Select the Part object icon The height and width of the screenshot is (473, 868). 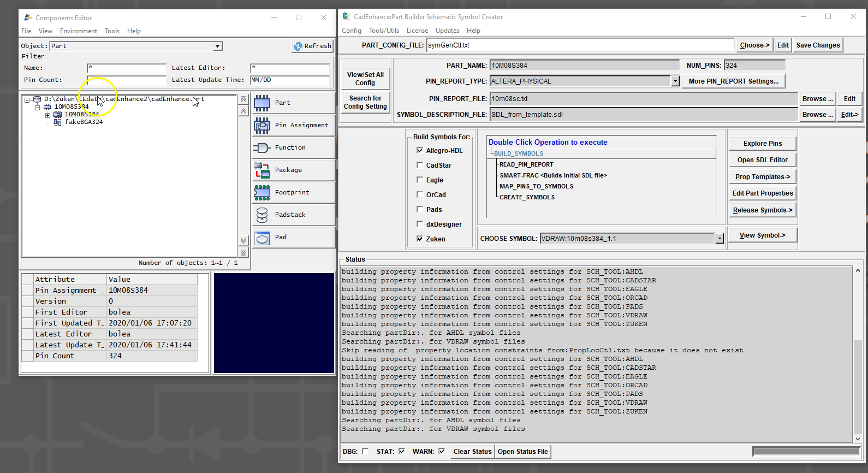pos(262,103)
